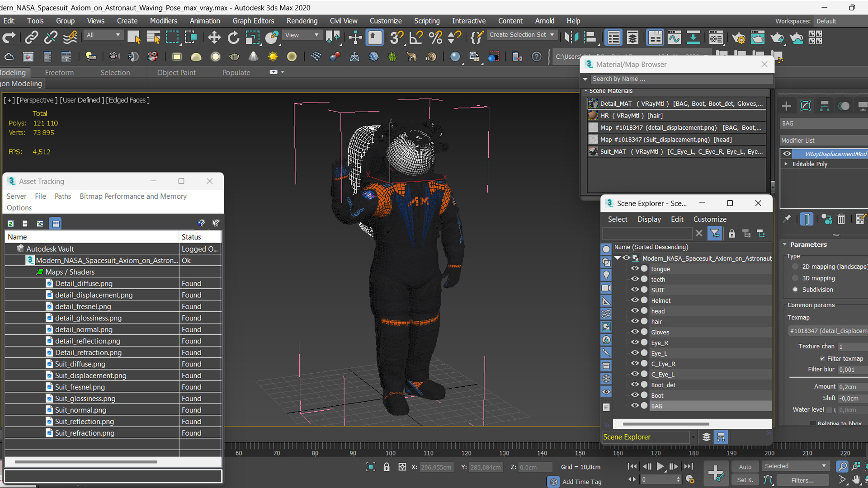
Task: Click the Mirror tool icon
Action: [571, 38]
